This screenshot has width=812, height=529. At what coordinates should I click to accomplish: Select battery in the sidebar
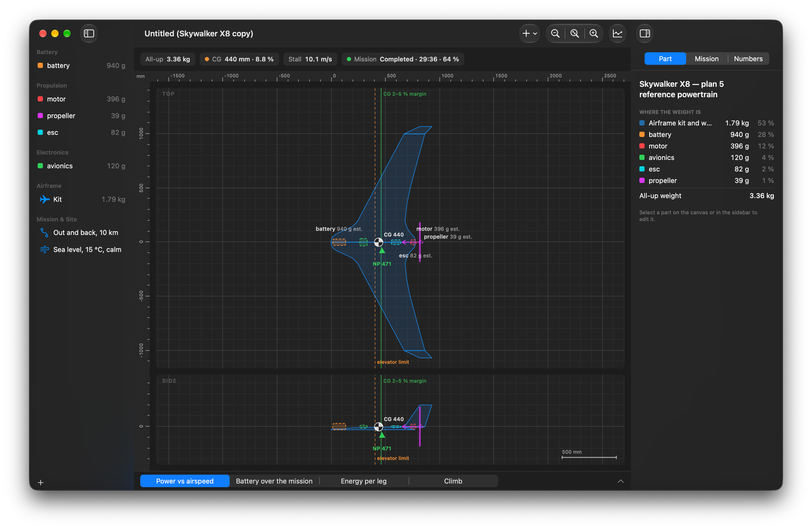click(81, 65)
